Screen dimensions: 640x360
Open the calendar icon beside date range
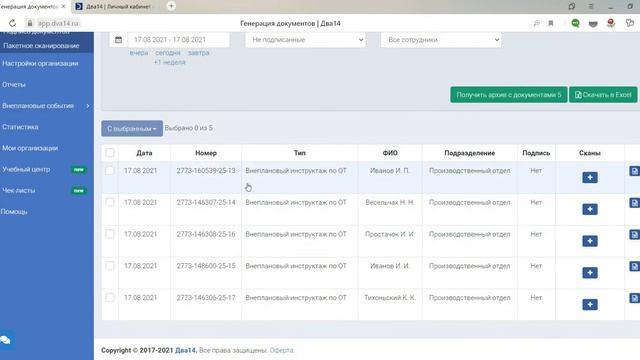(118, 40)
